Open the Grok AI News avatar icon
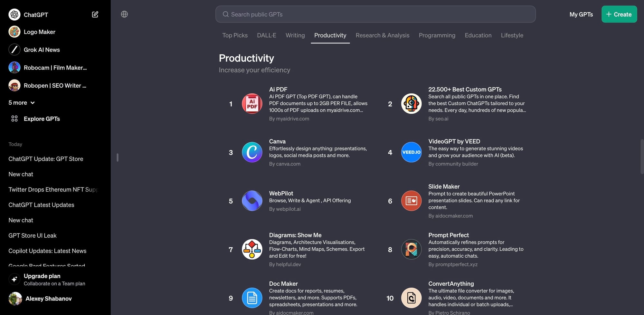644x315 pixels. pyautogui.click(x=14, y=50)
